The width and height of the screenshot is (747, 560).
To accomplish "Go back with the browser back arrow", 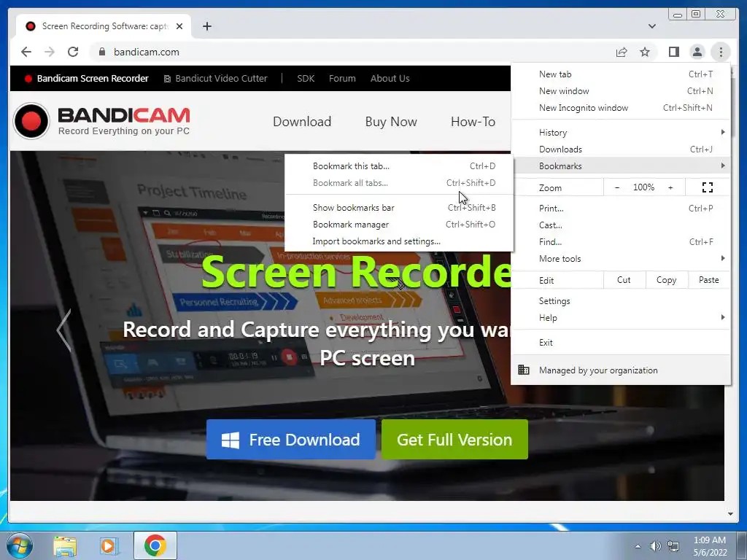I will click(x=26, y=52).
